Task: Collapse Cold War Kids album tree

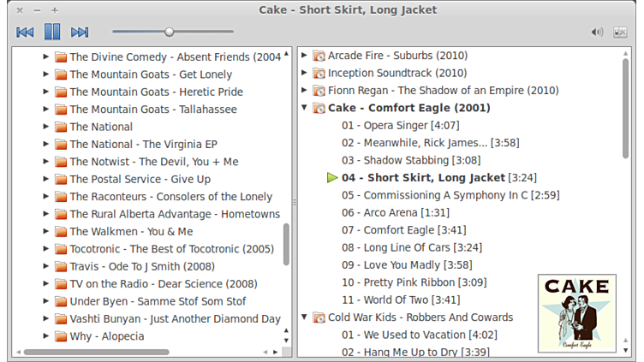Action: [305, 317]
